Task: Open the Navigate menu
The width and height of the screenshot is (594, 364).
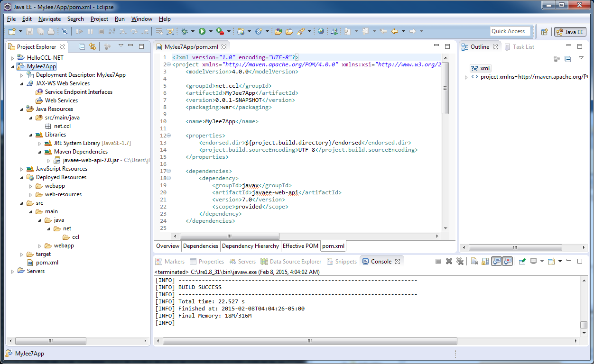Action: pyautogui.click(x=49, y=19)
